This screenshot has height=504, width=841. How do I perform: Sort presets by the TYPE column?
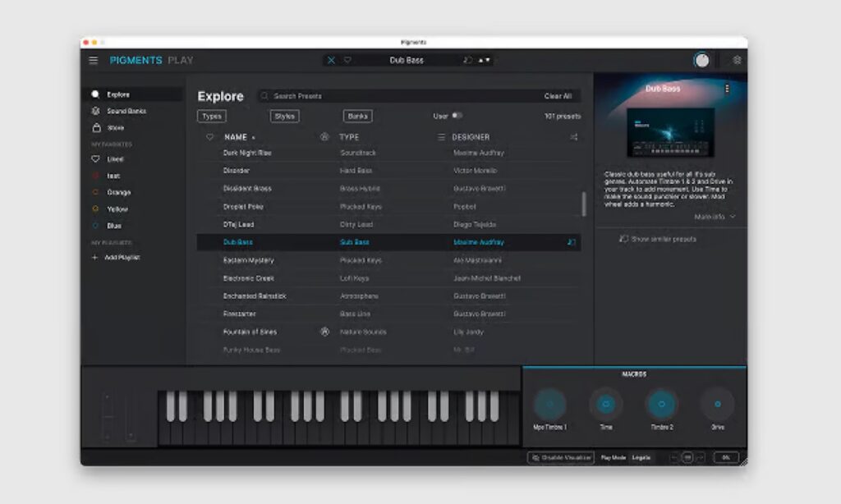(349, 137)
